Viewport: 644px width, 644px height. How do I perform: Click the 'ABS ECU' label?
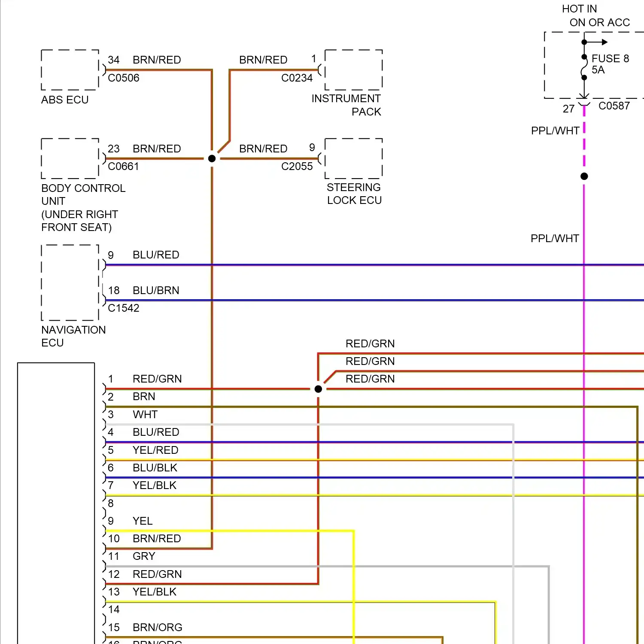pyautogui.click(x=65, y=100)
